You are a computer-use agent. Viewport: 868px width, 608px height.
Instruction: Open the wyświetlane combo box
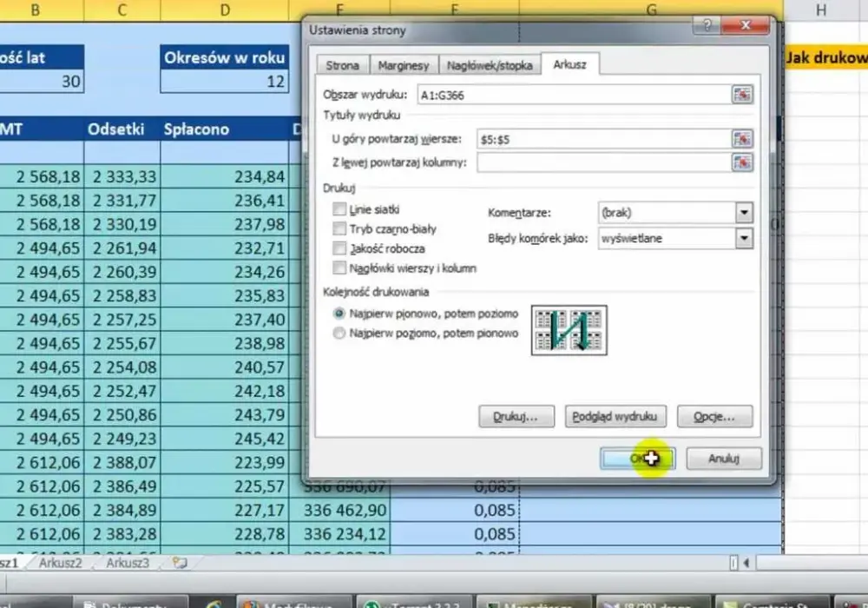[x=675, y=239]
